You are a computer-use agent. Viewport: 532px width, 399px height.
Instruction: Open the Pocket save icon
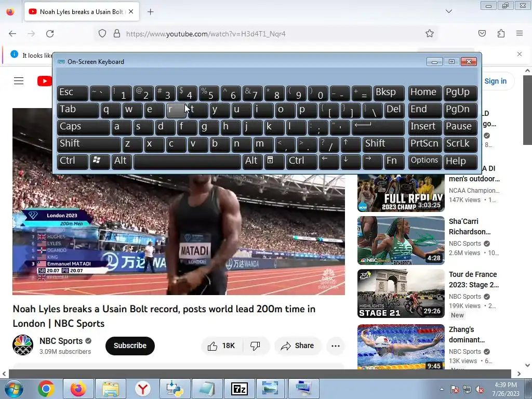(482, 33)
